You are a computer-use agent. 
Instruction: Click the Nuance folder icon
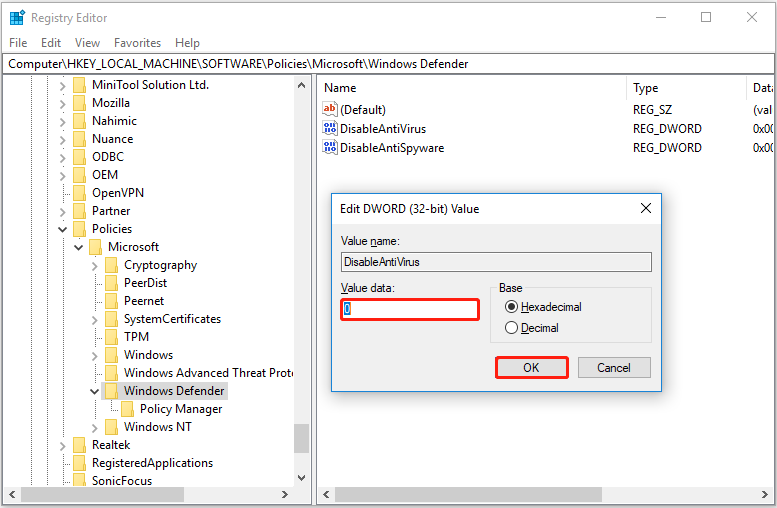click(x=79, y=139)
